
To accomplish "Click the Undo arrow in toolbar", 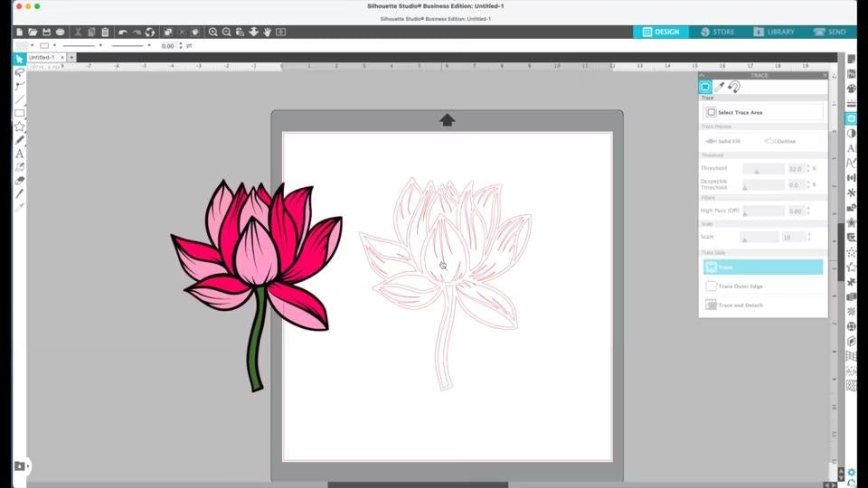I will tap(123, 32).
